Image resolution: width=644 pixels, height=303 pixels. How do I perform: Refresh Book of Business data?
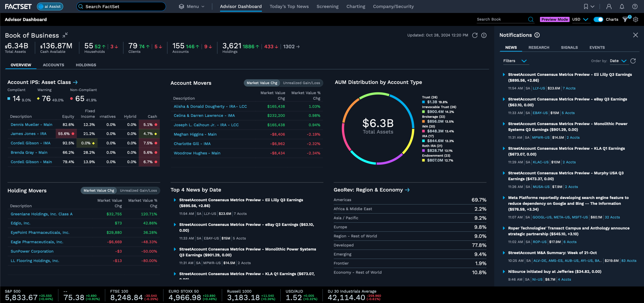(x=475, y=35)
